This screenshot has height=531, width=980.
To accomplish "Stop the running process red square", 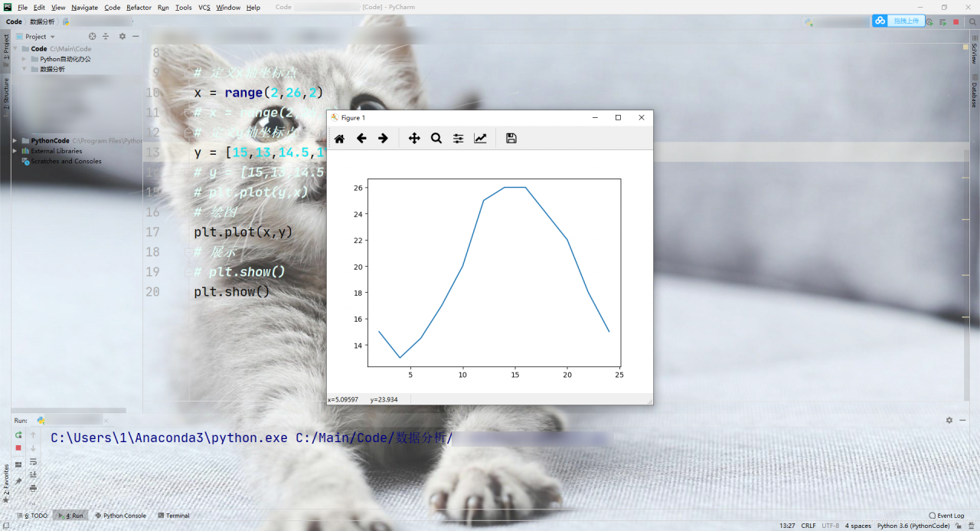I will click(18, 448).
